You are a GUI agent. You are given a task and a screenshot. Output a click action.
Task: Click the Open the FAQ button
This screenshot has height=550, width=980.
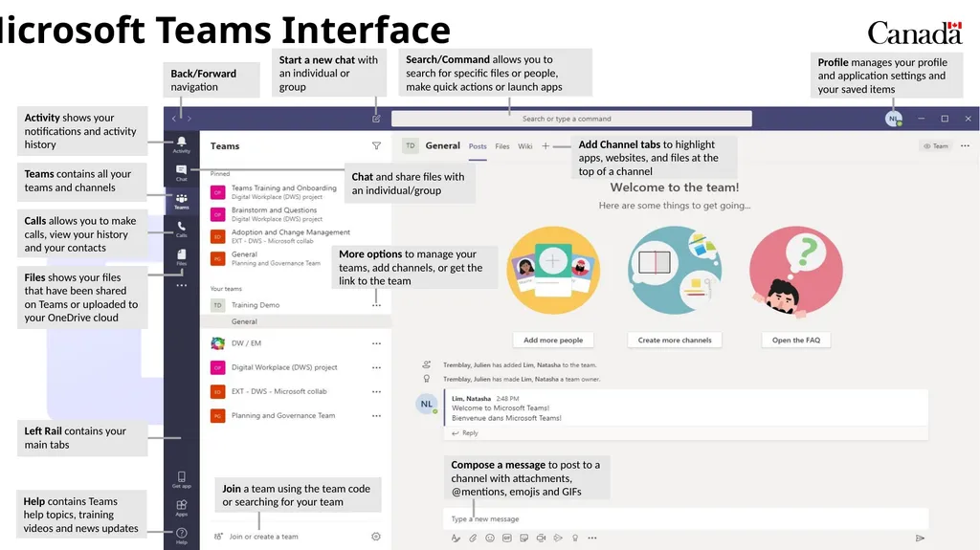[795, 340]
